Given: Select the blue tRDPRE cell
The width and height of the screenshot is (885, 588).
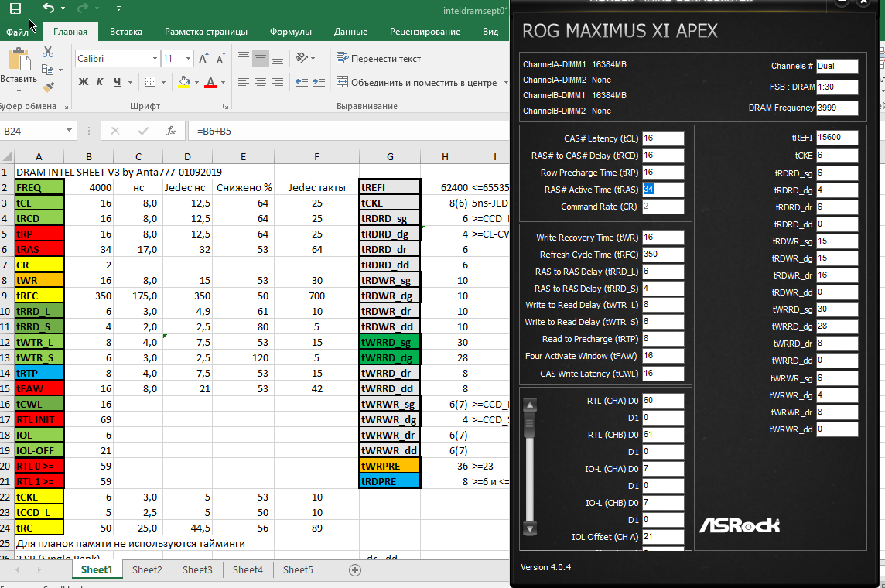Looking at the screenshot, I should pyautogui.click(x=389, y=481).
